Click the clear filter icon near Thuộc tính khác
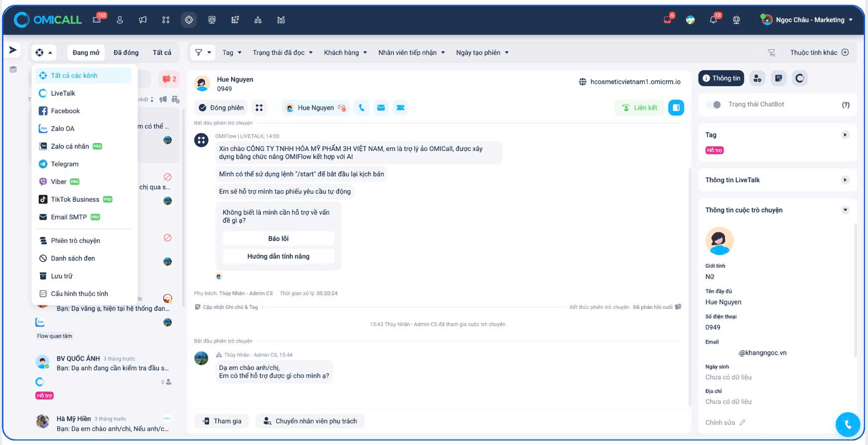868x445 pixels. click(772, 53)
